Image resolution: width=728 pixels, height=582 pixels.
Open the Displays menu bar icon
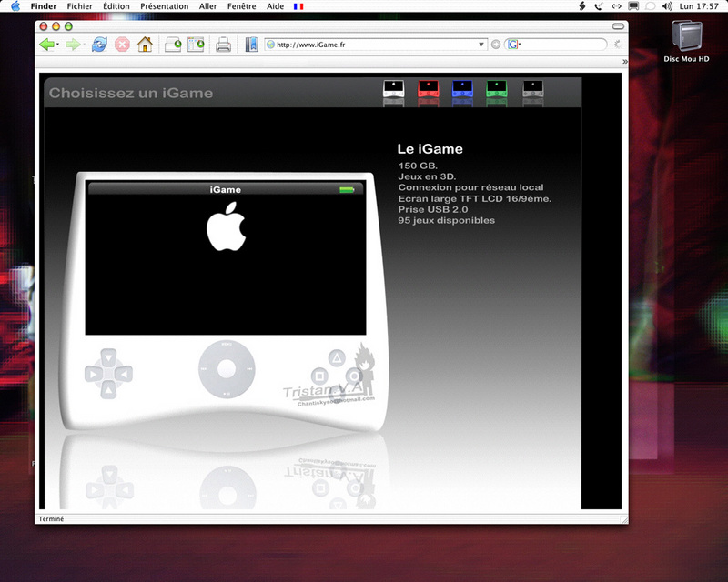(633, 6)
